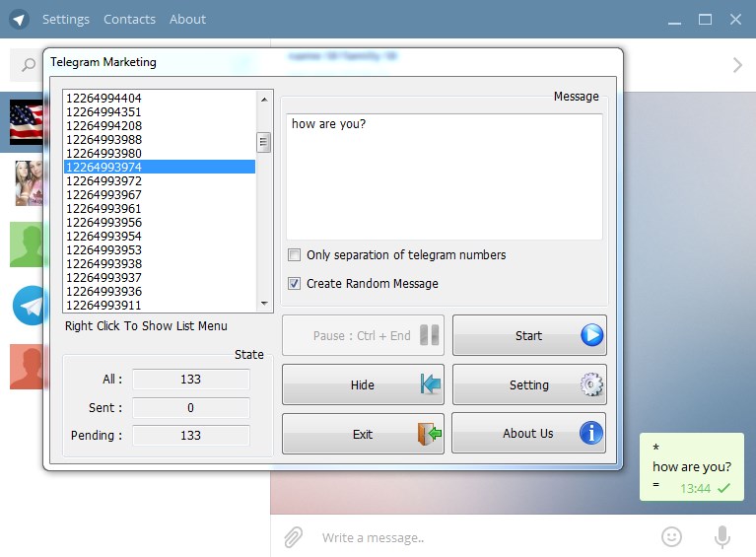Select number 12264993956 in list
Screen dimensions: 756x557
(160, 223)
